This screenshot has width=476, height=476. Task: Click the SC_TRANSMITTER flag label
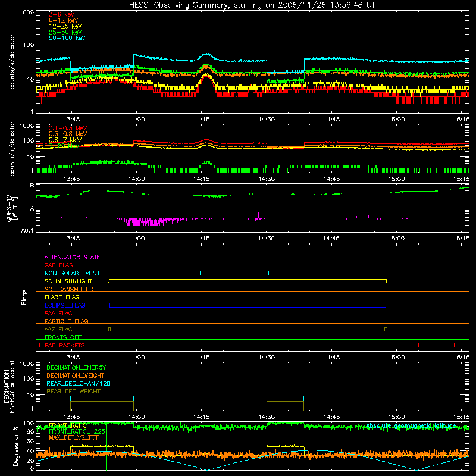[x=68, y=289]
